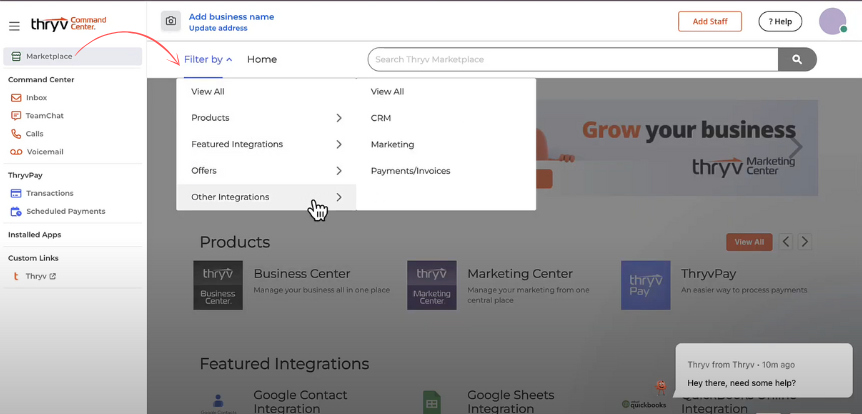Select the Marketplace icon in sidebar

tap(16, 56)
